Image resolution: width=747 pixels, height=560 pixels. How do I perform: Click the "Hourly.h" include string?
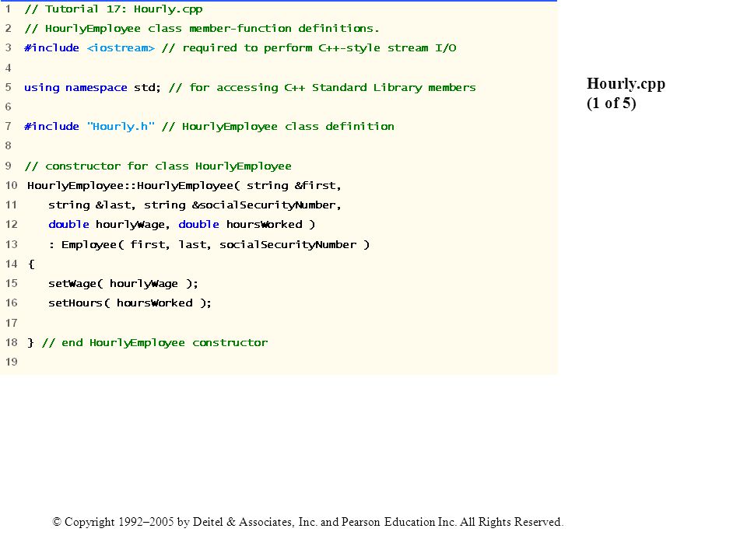[121, 127]
